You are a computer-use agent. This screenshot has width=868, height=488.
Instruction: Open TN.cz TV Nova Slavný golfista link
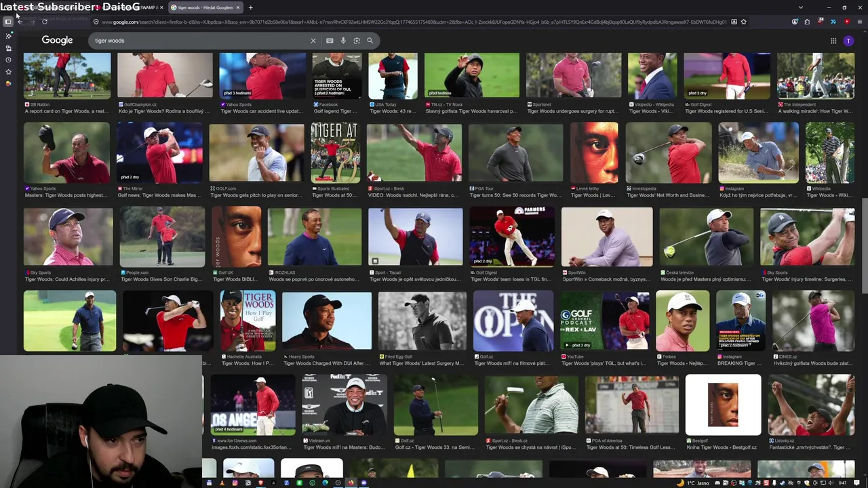(x=472, y=111)
